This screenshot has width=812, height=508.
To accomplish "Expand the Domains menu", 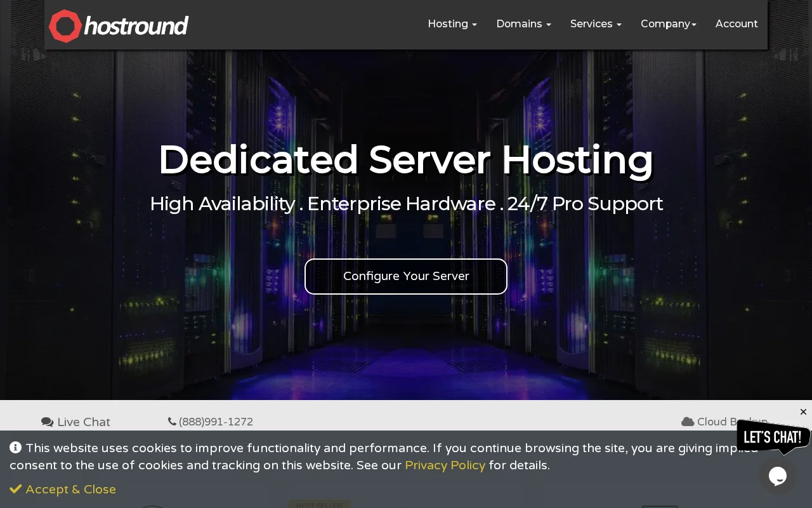I will [x=523, y=23].
